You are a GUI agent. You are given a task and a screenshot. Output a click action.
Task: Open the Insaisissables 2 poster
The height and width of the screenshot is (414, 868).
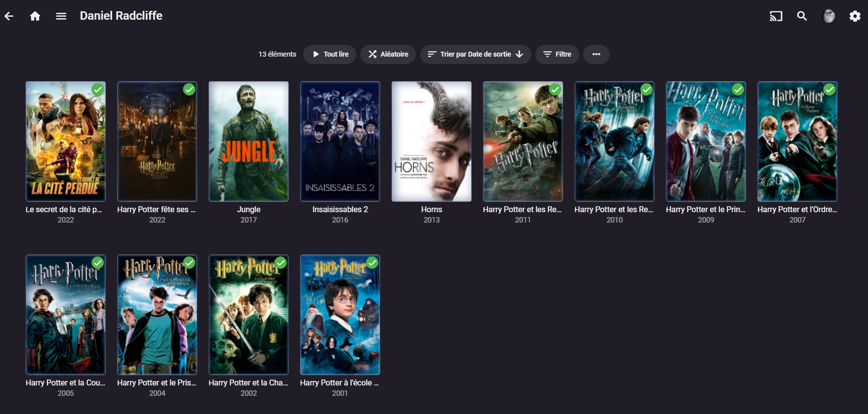point(340,141)
